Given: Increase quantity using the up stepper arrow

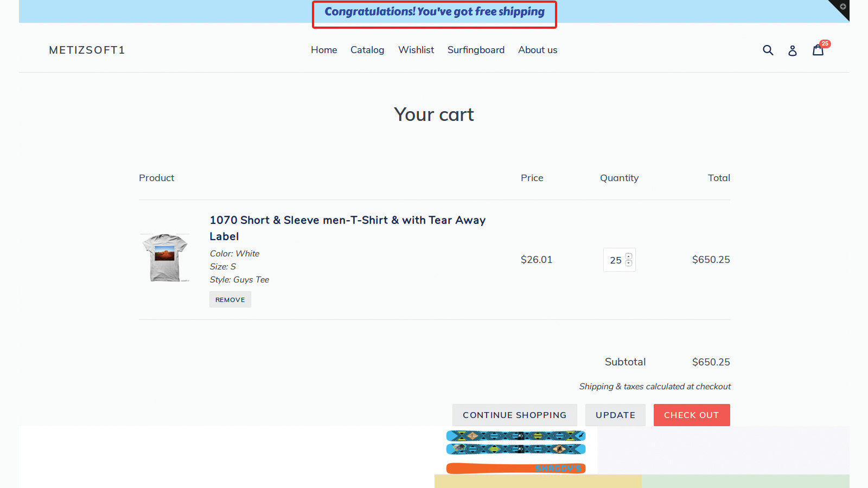Looking at the screenshot, I should (x=629, y=255).
